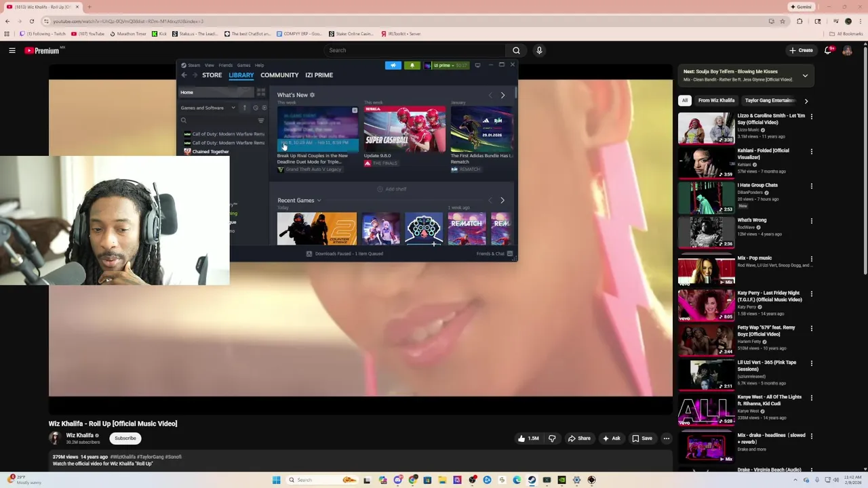The height and width of the screenshot is (488, 868).
Task: Open Steam library advanced filter icon
Action: 261,121
